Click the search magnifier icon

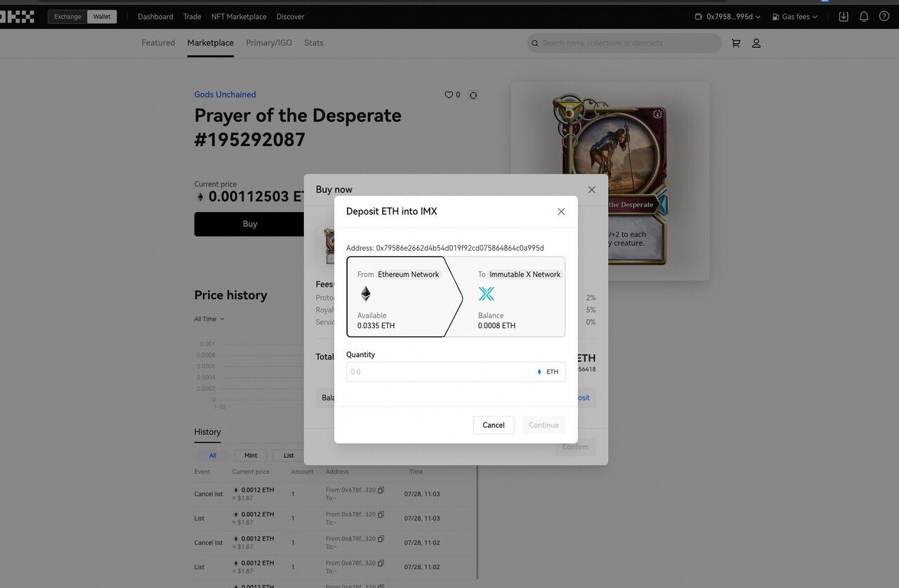(535, 43)
